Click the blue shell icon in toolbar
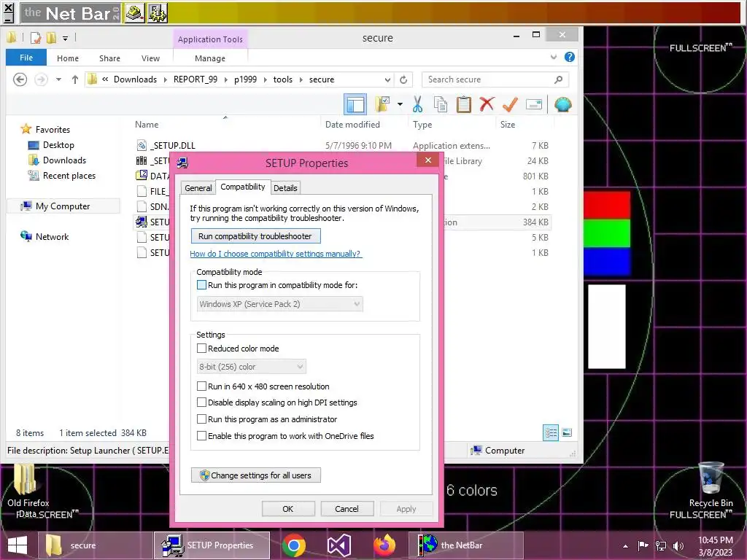 562,104
